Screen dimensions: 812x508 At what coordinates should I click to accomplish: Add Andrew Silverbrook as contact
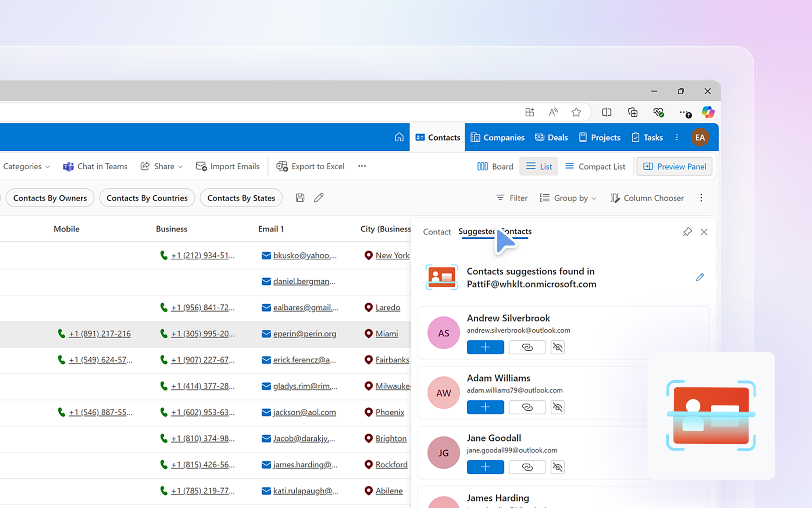pyautogui.click(x=486, y=347)
